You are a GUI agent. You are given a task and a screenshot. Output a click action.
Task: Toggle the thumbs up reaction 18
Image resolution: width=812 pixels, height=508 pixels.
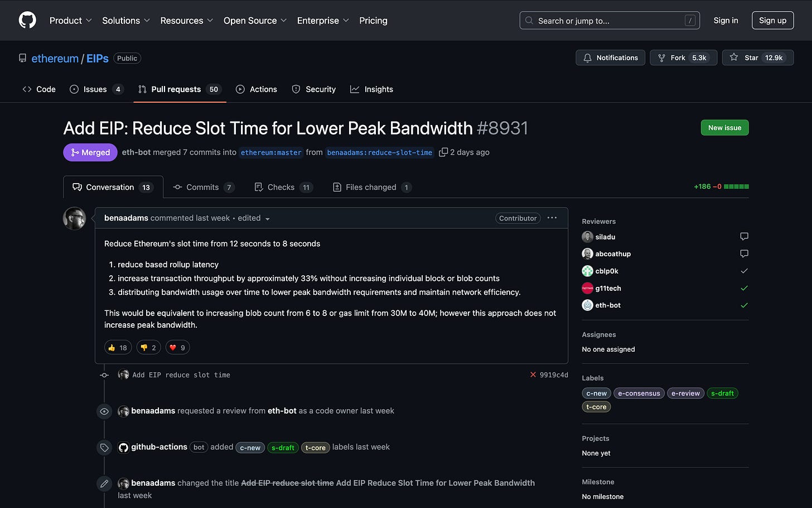pyautogui.click(x=118, y=347)
